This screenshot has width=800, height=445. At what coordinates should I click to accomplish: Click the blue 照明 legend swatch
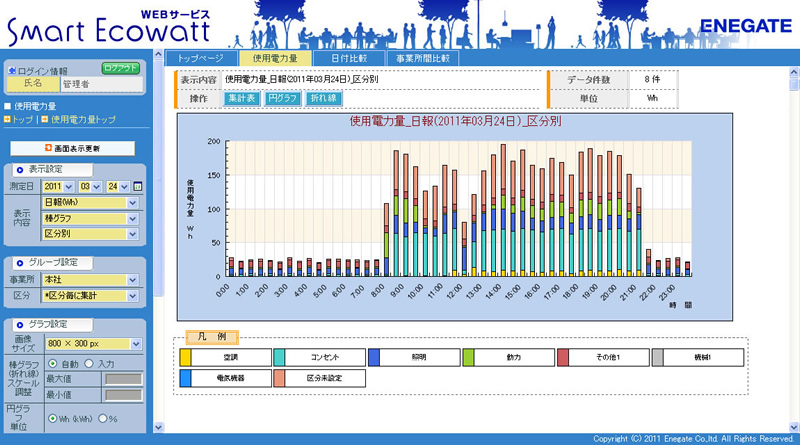[x=374, y=357]
